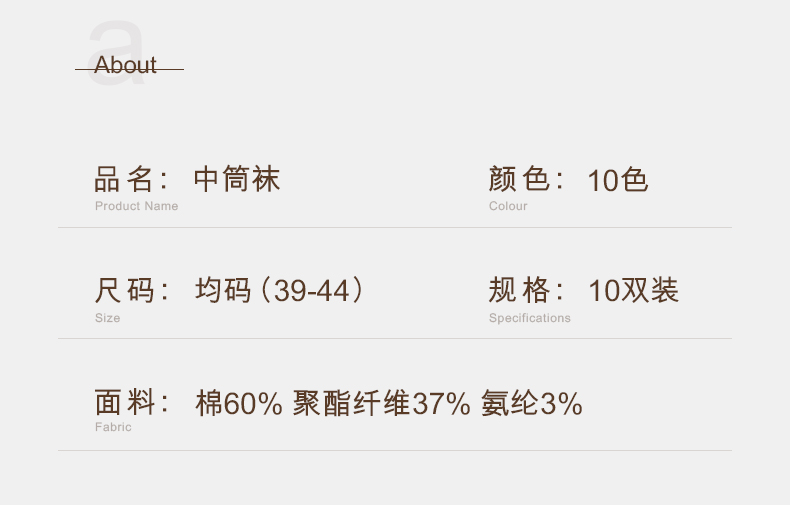Click the Specifications English caption
The width and height of the screenshot is (790, 505).
530,318
